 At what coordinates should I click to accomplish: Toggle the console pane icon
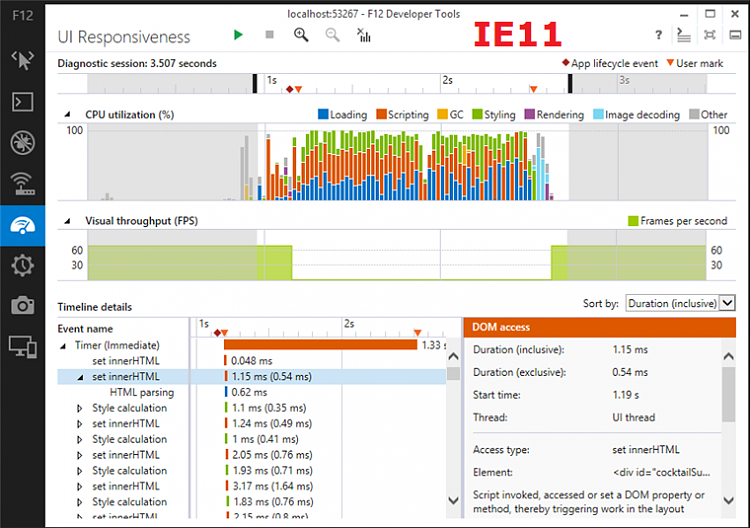[684, 34]
